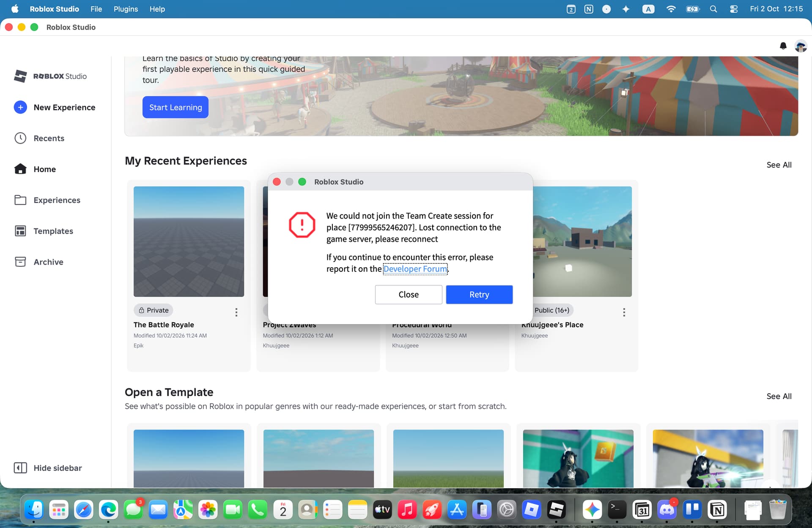This screenshot has width=812, height=528.
Task: Open Control Center in the menu bar
Action: point(734,9)
